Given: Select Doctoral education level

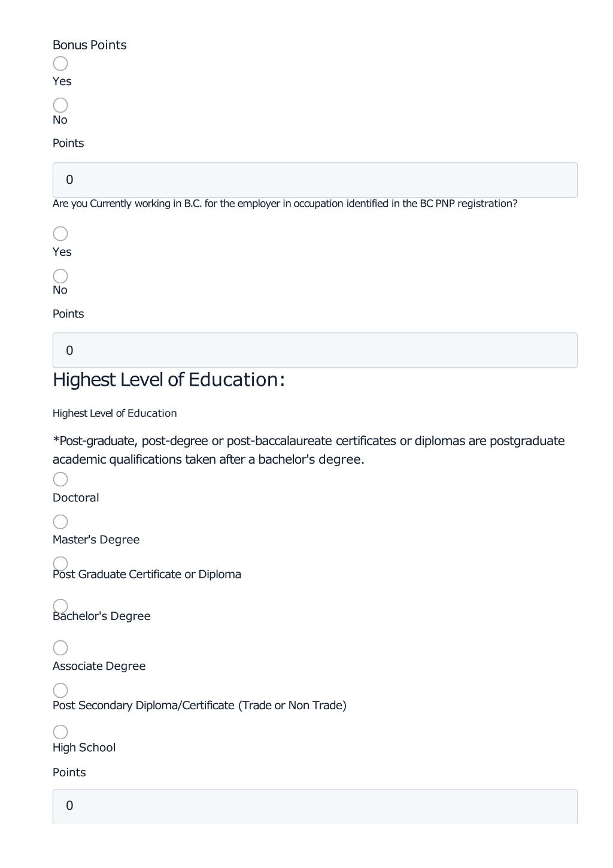Looking at the screenshot, I should point(60,479).
